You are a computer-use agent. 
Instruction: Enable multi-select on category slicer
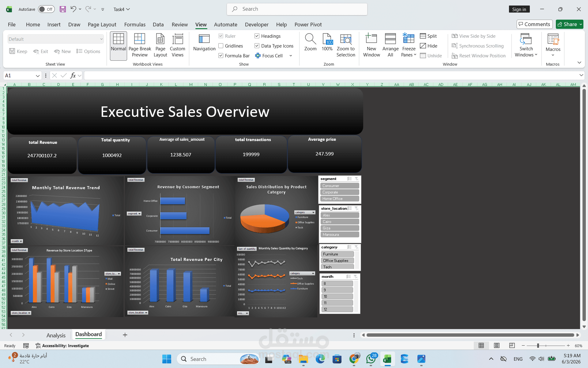pyautogui.click(x=349, y=247)
